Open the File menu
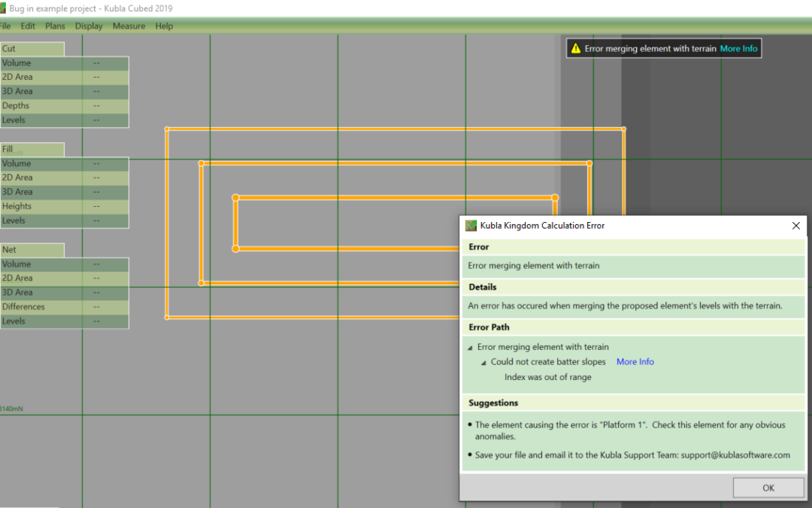Viewport: 812px width, 508px height. point(5,26)
